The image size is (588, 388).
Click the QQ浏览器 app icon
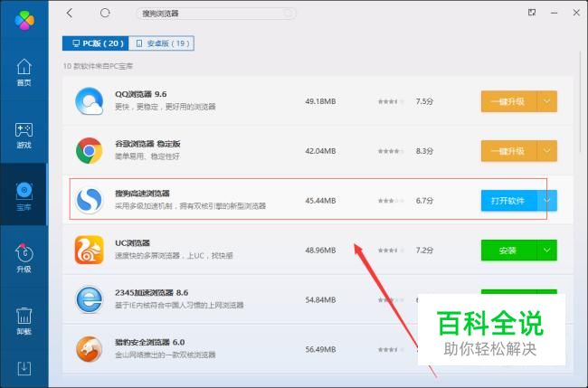[90, 101]
